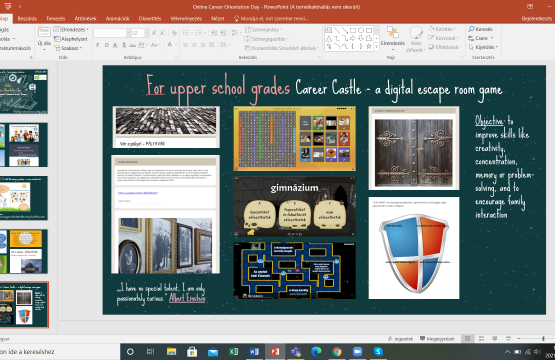555x360 pixels.
Task: Open reading view from status bar
Action: [x=494, y=338]
